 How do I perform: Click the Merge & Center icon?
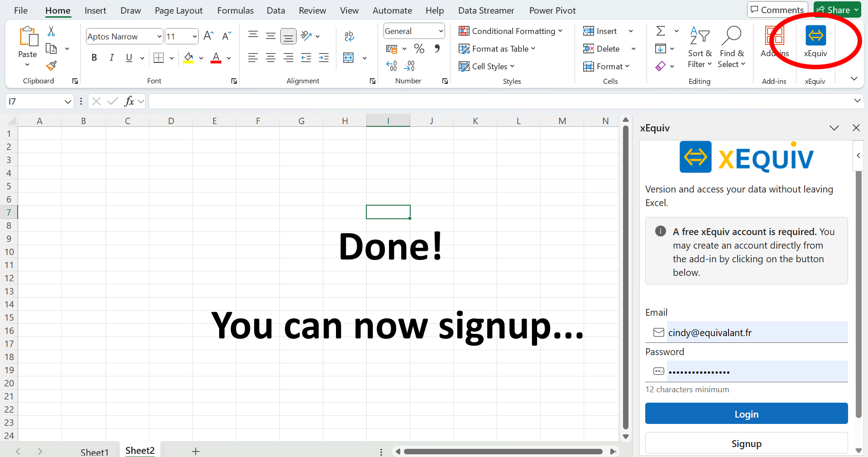click(x=349, y=58)
